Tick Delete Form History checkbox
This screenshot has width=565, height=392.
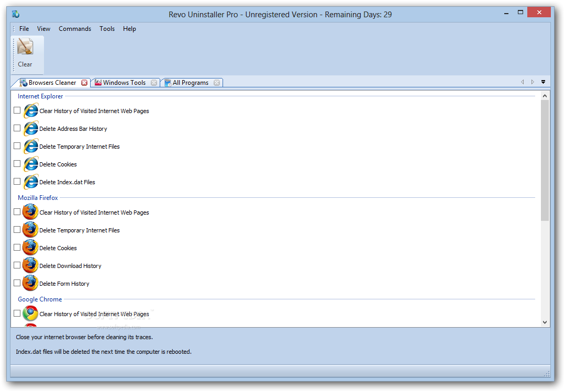tap(17, 283)
